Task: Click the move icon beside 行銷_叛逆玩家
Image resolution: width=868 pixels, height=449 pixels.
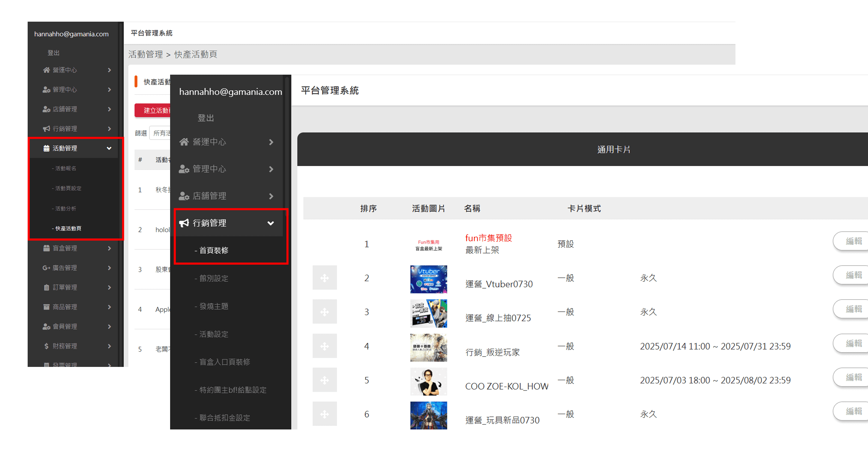Action: click(324, 346)
